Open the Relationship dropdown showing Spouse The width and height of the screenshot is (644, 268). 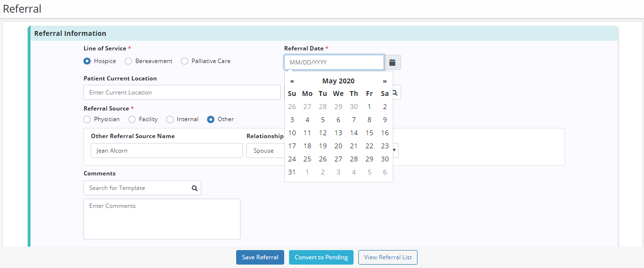point(265,151)
